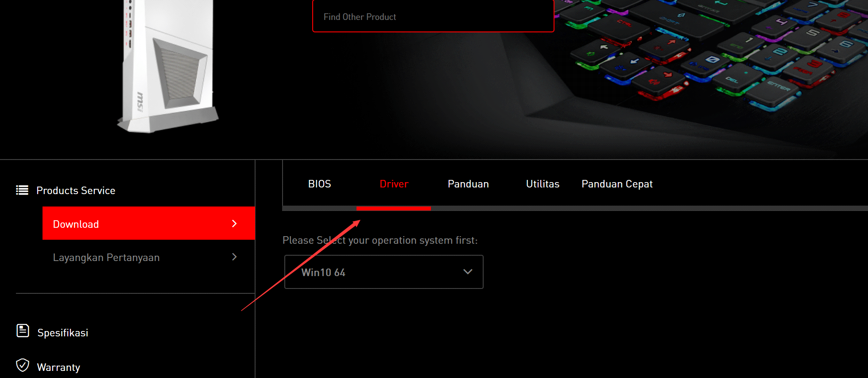Click the Spesifikasi document icon
The image size is (868, 378).
[23, 331]
